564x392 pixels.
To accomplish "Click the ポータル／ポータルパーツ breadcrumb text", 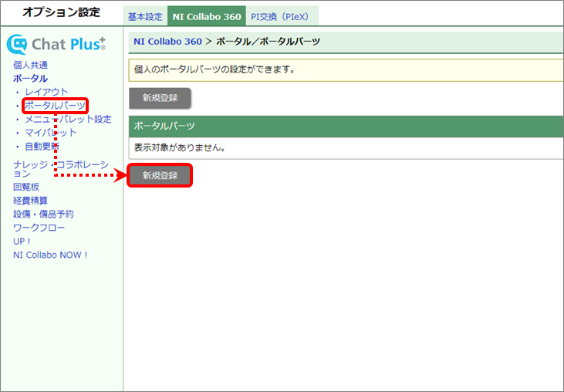I will point(268,42).
